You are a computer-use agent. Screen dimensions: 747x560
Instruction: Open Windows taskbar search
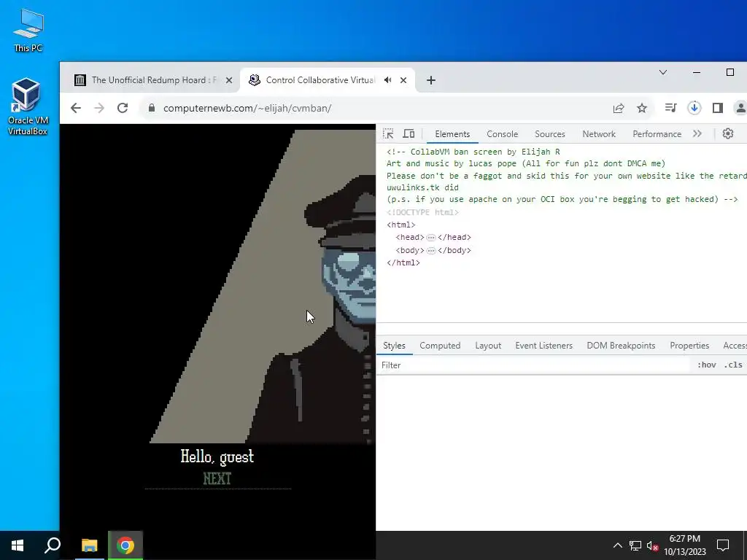pos(53,545)
